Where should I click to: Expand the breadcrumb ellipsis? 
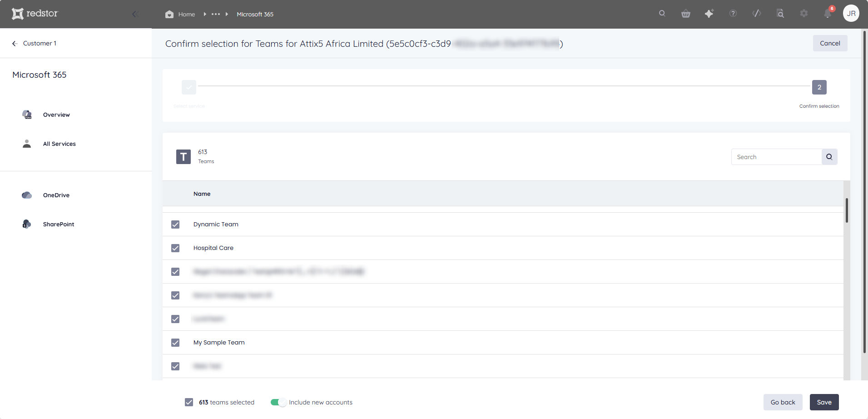click(x=216, y=14)
